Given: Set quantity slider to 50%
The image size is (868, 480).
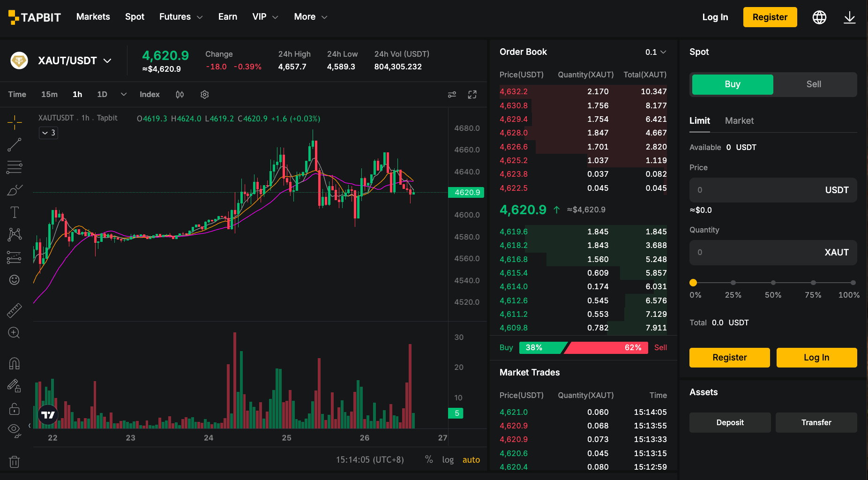Looking at the screenshot, I should click(773, 283).
